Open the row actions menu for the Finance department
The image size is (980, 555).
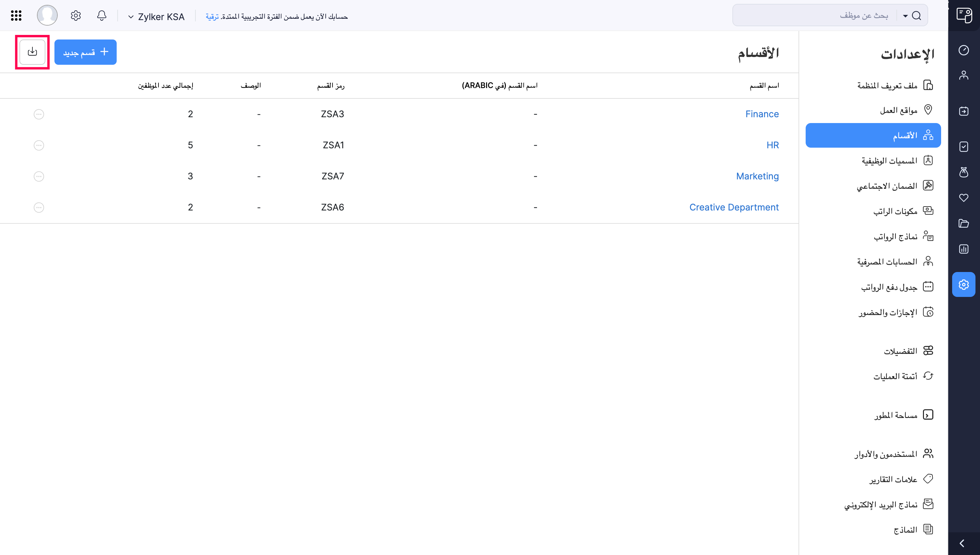coord(39,114)
